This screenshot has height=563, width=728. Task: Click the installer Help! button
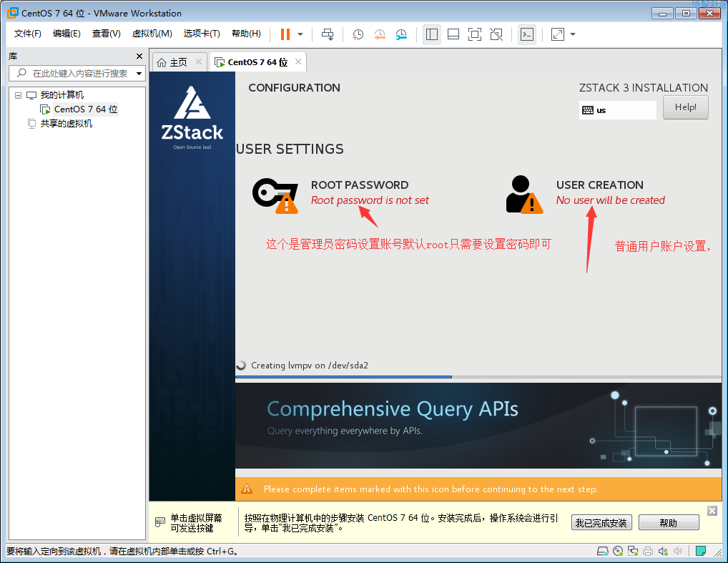pyautogui.click(x=685, y=107)
